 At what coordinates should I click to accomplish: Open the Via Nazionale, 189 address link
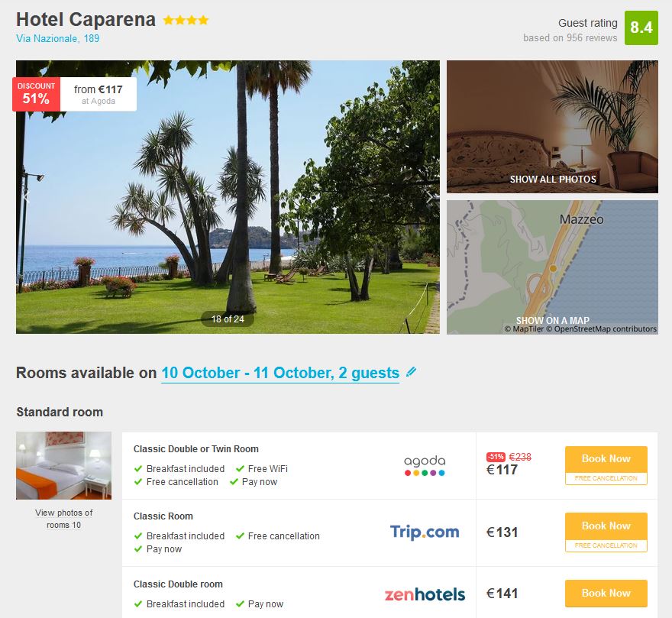[x=58, y=39]
